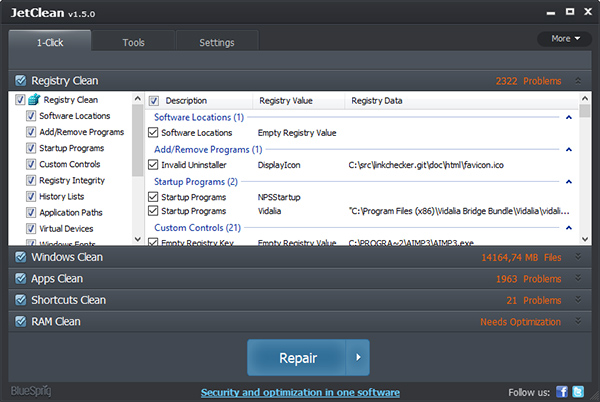Toggle the RAM Clean checkbox
The height and width of the screenshot is (402, 600).
20,322
